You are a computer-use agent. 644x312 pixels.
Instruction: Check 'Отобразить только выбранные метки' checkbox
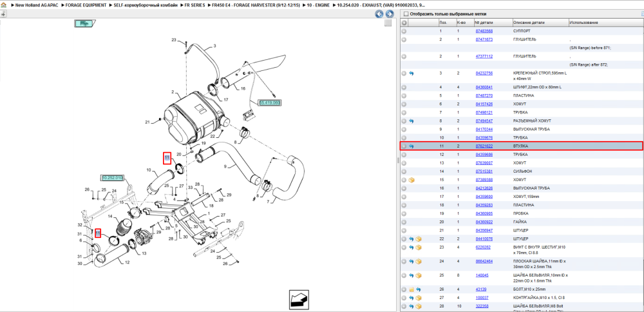coord(406,14)
